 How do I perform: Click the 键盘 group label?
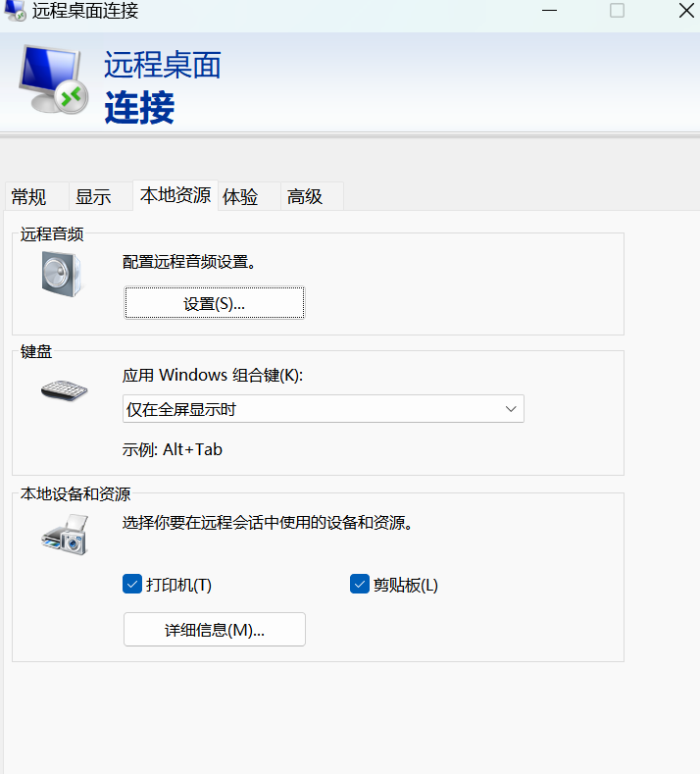(x=36, y=352)
